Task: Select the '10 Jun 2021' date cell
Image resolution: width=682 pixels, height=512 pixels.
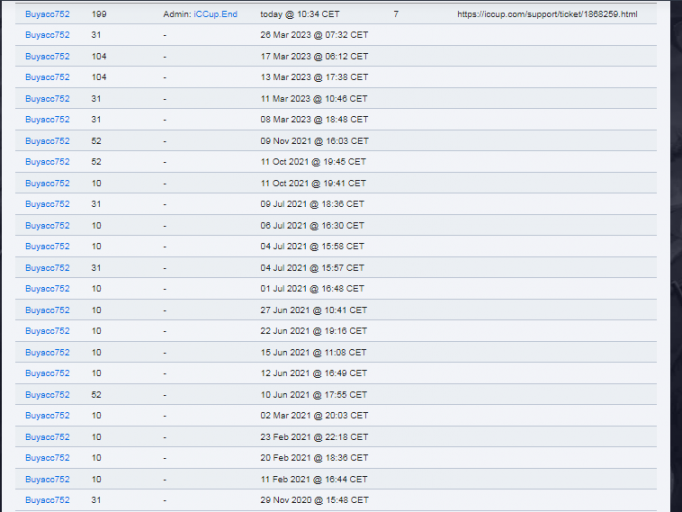Action: pos(314,395)
